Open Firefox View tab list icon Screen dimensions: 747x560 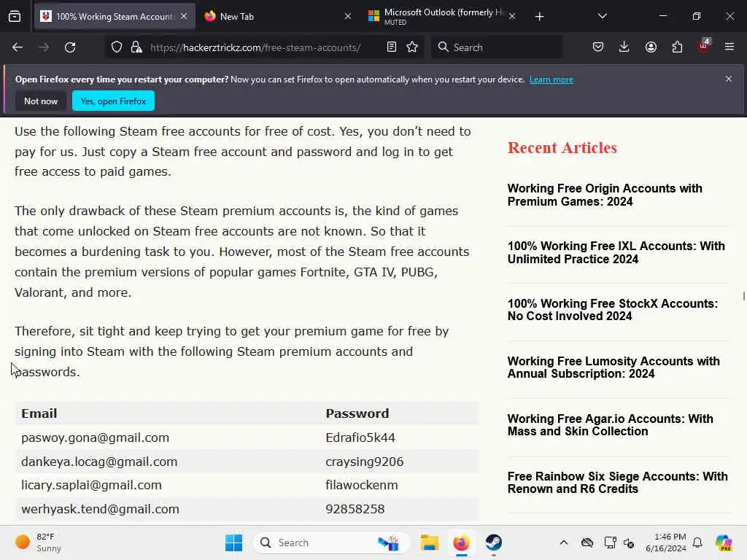tap(15, 17)
